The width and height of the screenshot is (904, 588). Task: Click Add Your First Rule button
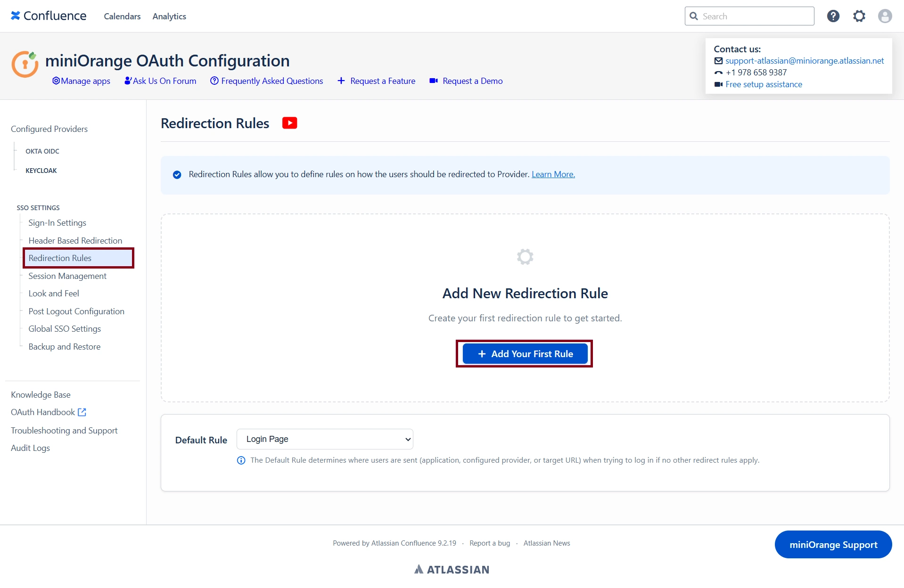(x=525, y=354)
